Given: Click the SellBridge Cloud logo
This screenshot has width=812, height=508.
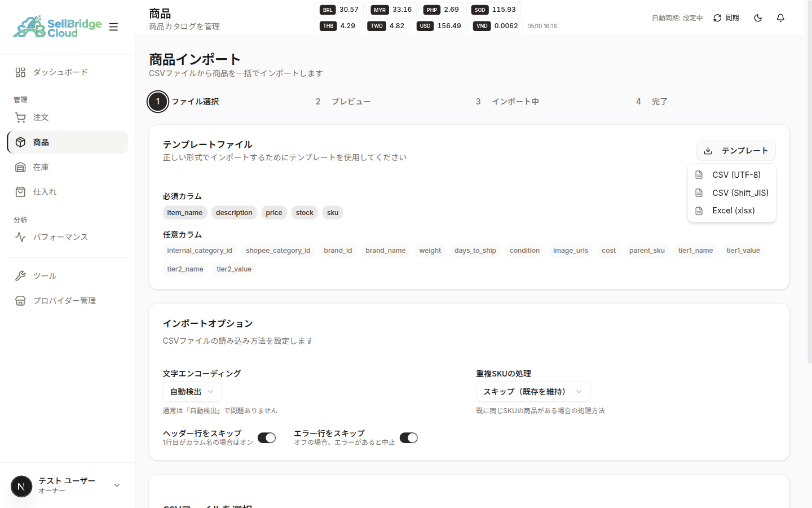Looking at the screenshot, I should 57,27.
